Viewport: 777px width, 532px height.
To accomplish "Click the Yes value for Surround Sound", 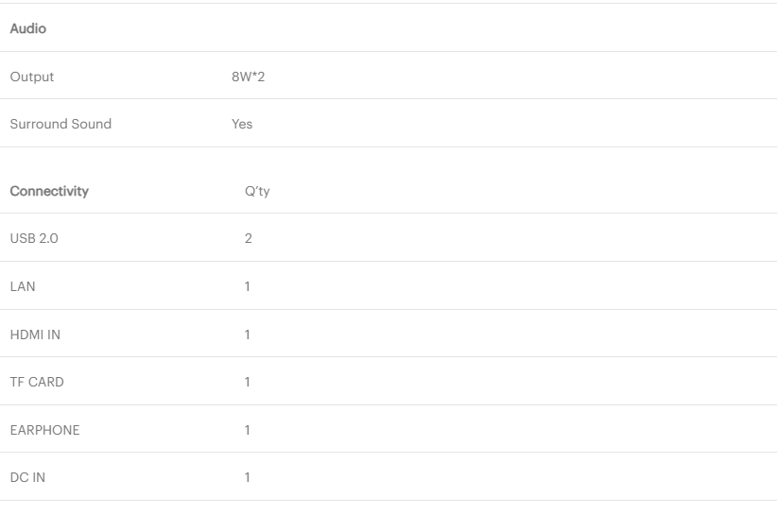I will tap(242, 124).
